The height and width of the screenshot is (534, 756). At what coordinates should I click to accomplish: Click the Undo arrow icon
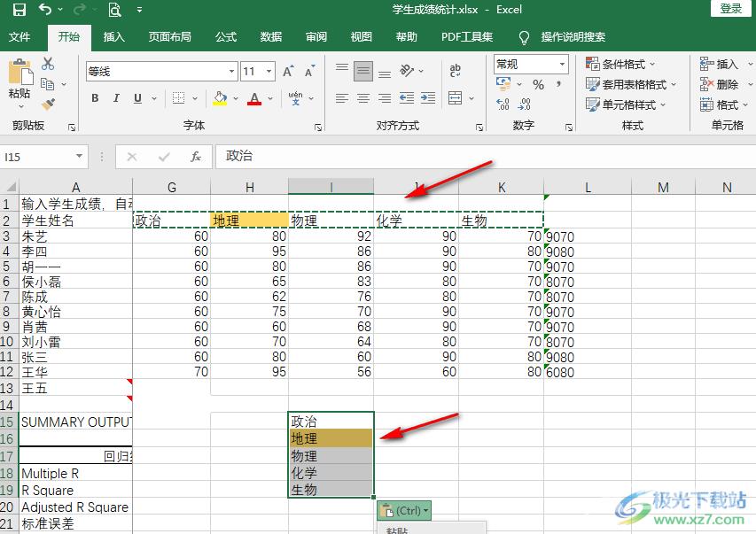click(x=45, y=9)
